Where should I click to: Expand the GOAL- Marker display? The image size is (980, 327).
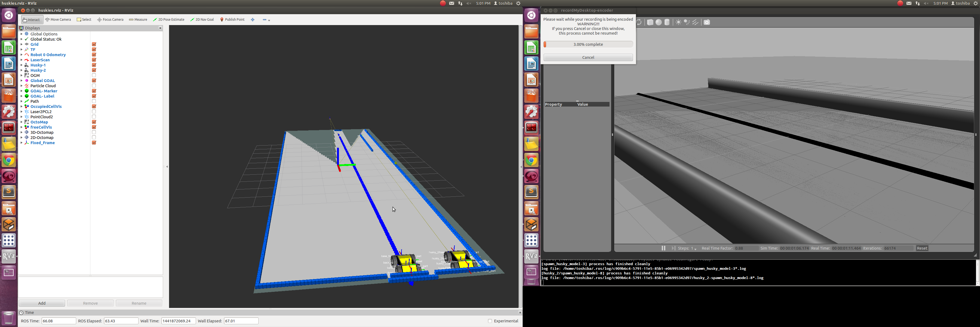coord(22,91)
